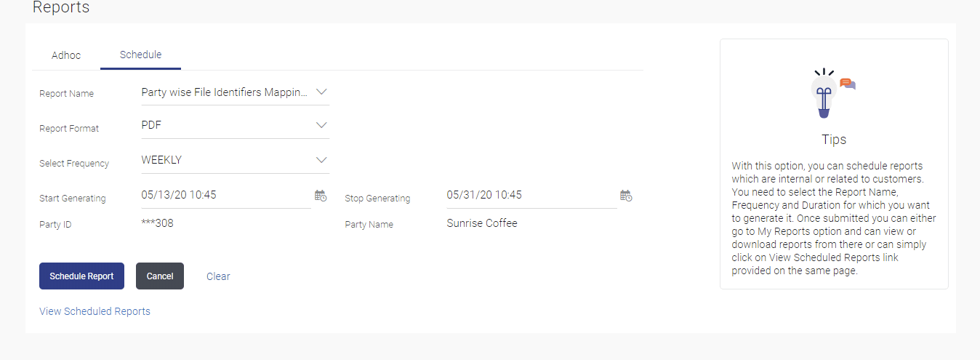Viewport: 980px width, 360px height.
Task: Click the Party ID value ***308
Action: (x=157, y=223)
